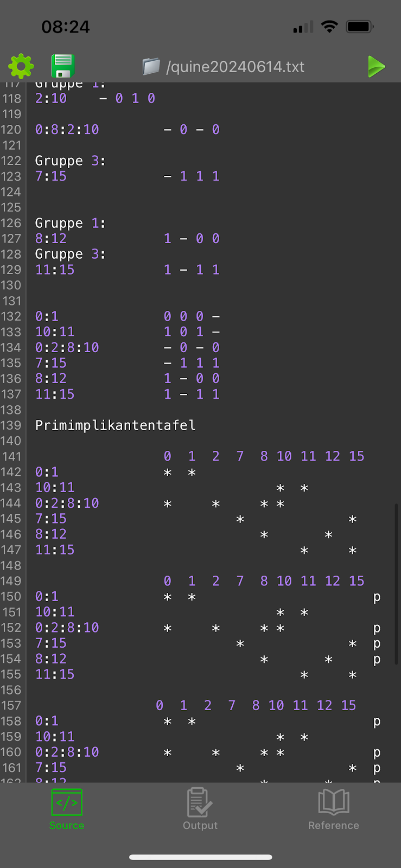Open the Reference tab
The height and width of the screenshot is (868, 401).
[x=333, y=809]
